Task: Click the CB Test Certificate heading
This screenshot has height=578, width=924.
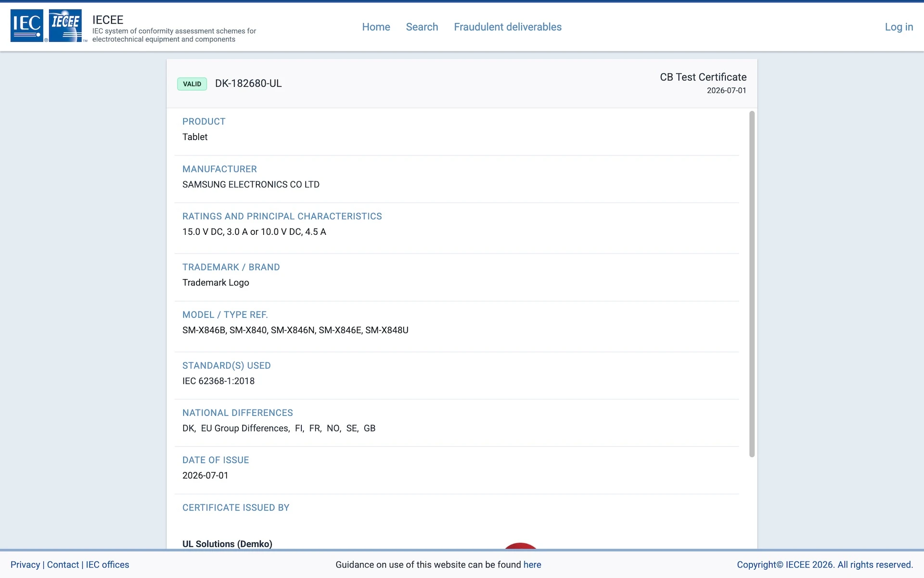Action: coord(703,77)
